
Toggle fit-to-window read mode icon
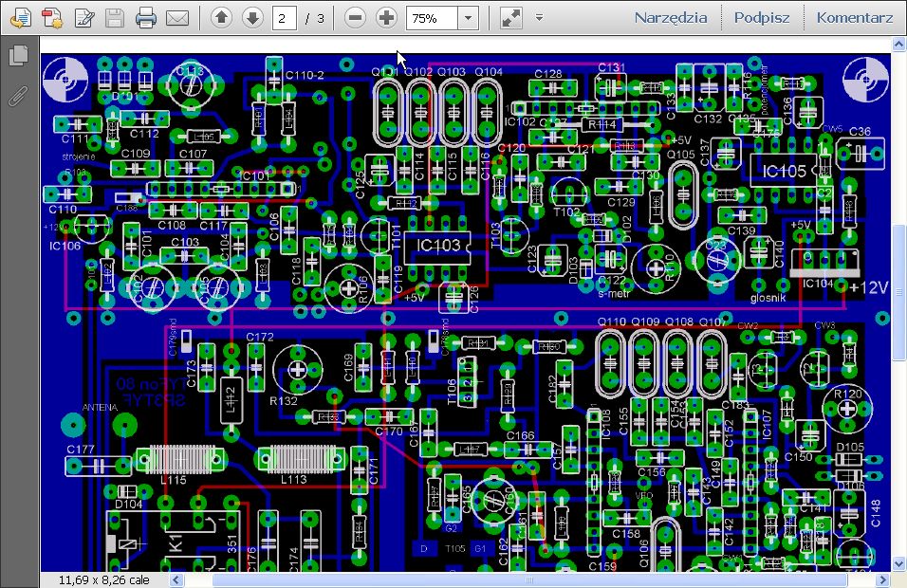click(510, 18)
